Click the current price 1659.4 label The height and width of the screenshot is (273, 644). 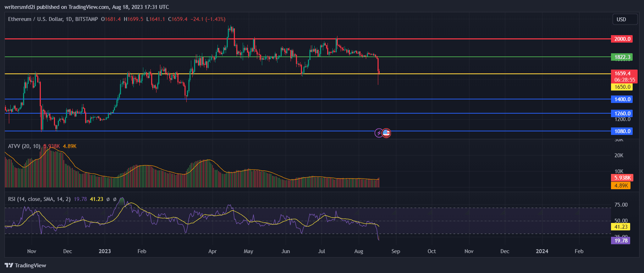coord(622,74)
